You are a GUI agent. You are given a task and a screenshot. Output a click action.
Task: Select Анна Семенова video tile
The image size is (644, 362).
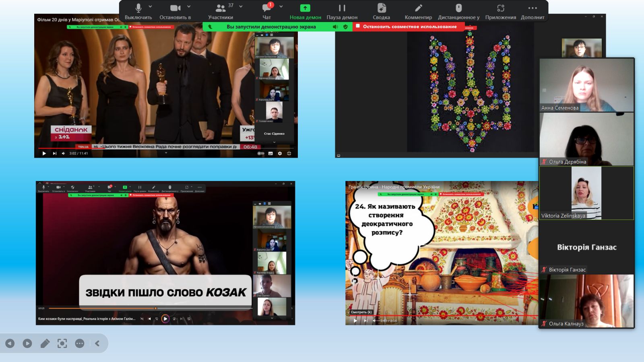(x=586, y=85)
